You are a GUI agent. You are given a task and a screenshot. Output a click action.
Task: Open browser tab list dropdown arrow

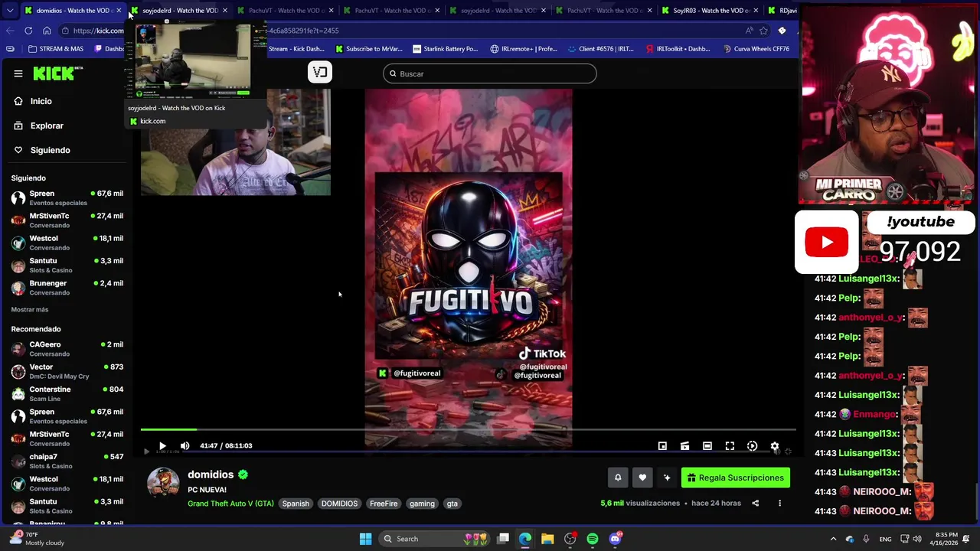pos(9,10)
